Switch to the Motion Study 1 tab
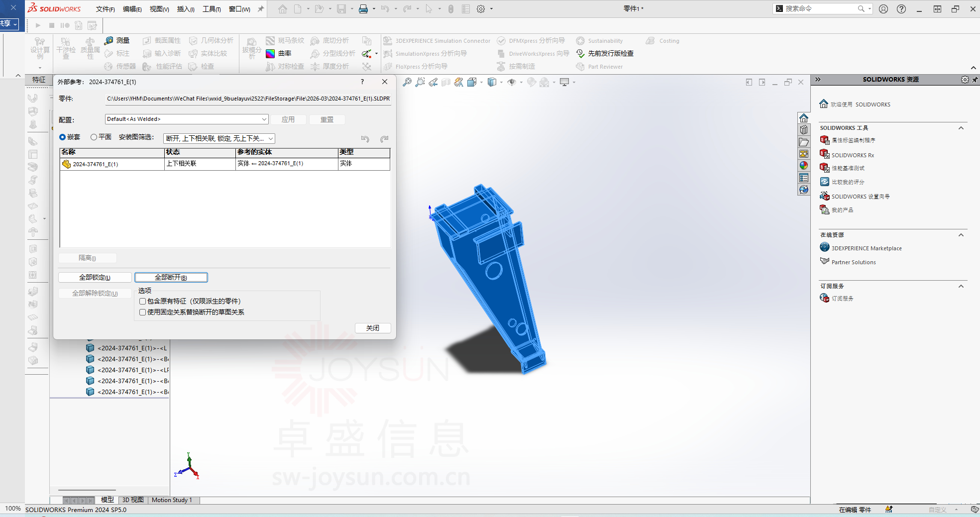Viewport: 980px width, 517px height. coord(172,500)
